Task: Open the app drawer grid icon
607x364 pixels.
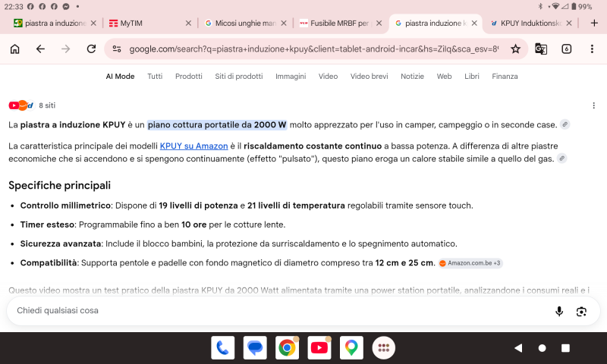Action: (383, 348)
